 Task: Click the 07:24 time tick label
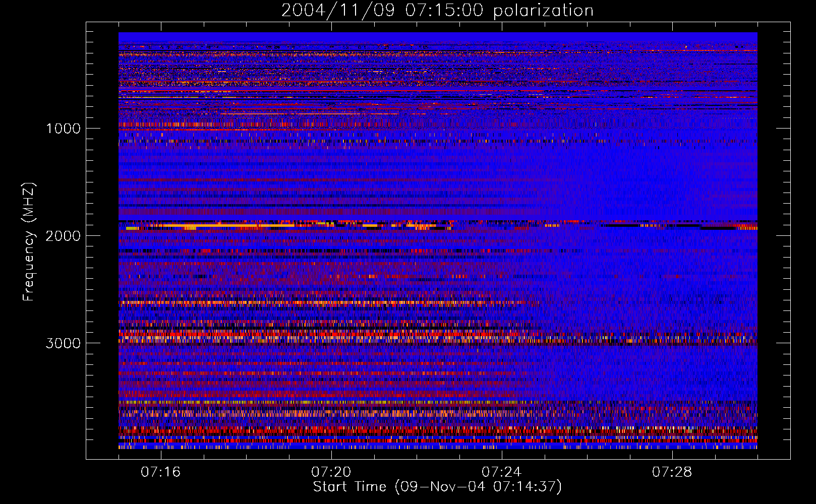501,472
